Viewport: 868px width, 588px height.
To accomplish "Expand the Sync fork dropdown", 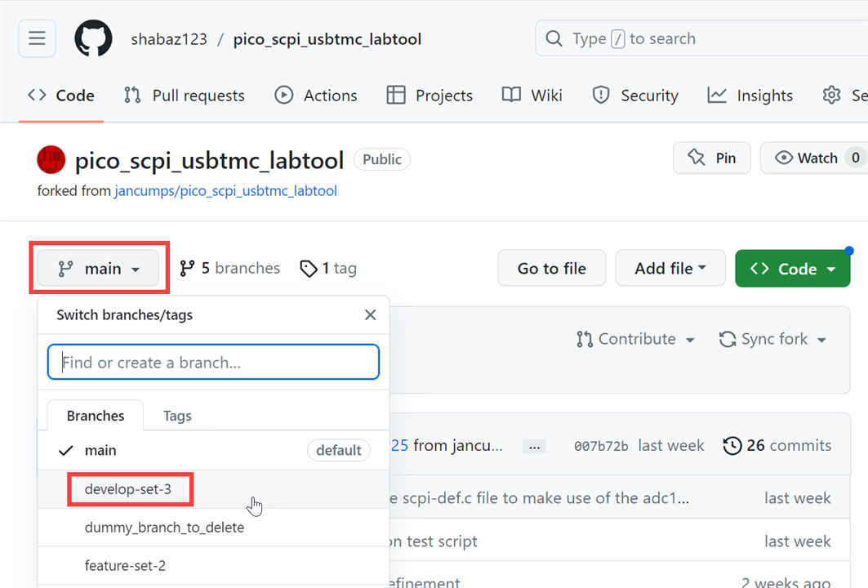I will point(772,339).
